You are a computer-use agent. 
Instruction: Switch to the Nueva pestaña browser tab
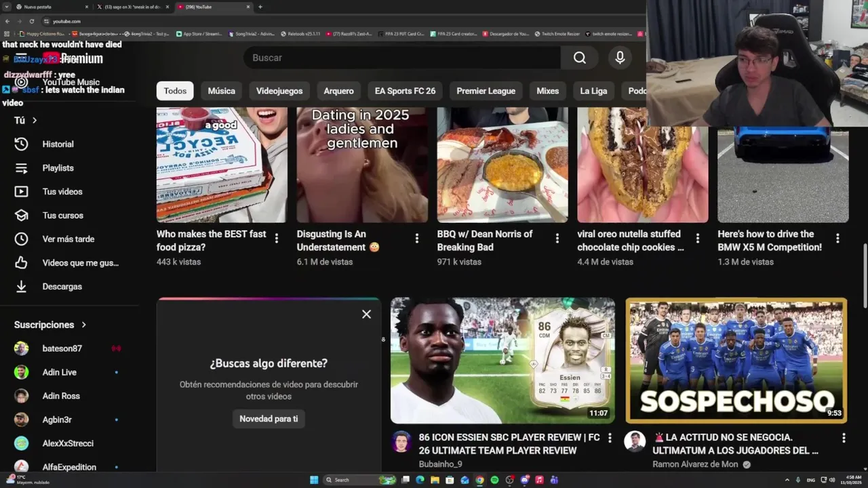point(47,7)
